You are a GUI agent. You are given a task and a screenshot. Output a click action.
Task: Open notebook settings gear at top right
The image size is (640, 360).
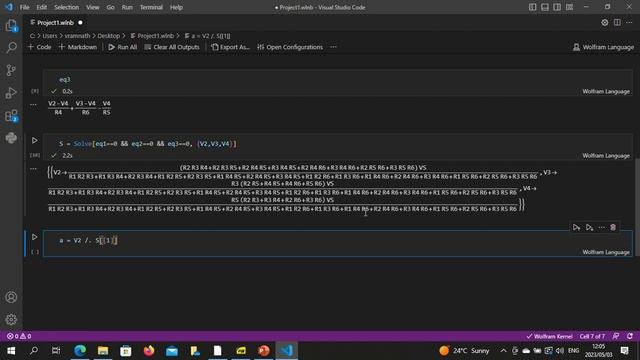click(604, 23)
